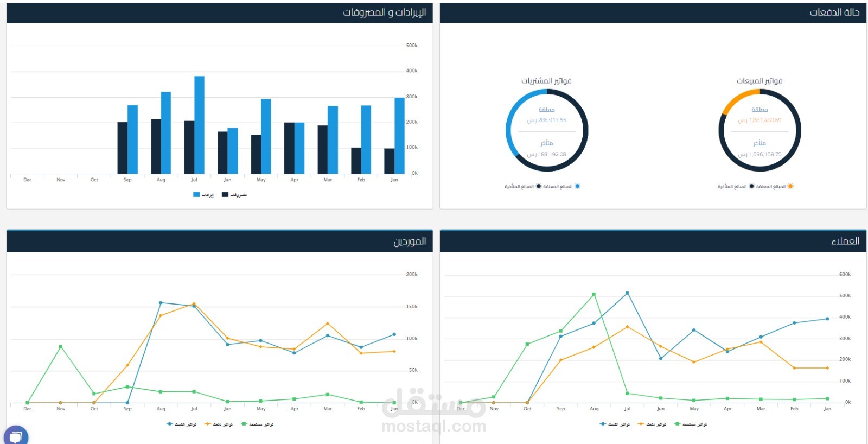Click the فواتير المبيعات heading
The height and width of the screenshot is (444, 868).
tap(759, 81)
